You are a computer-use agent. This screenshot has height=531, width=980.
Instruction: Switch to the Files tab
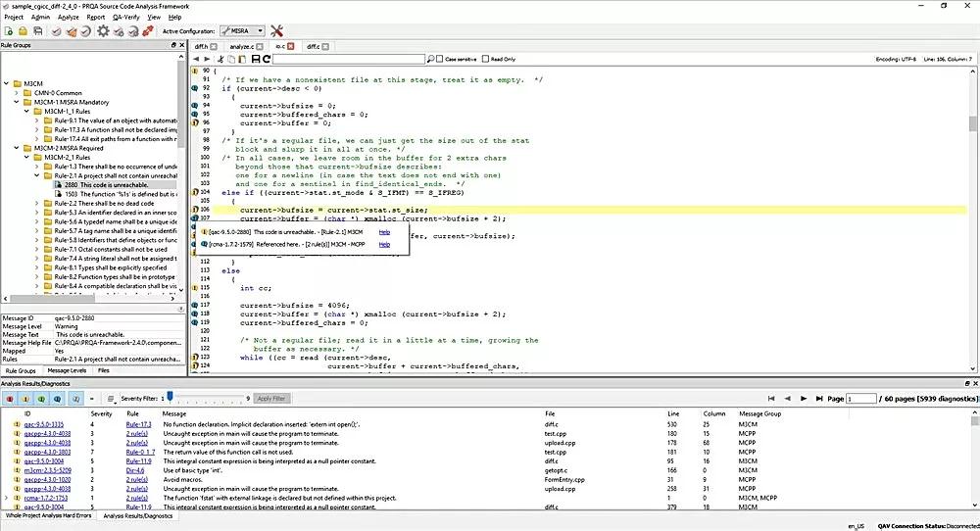tap(104, 370)
